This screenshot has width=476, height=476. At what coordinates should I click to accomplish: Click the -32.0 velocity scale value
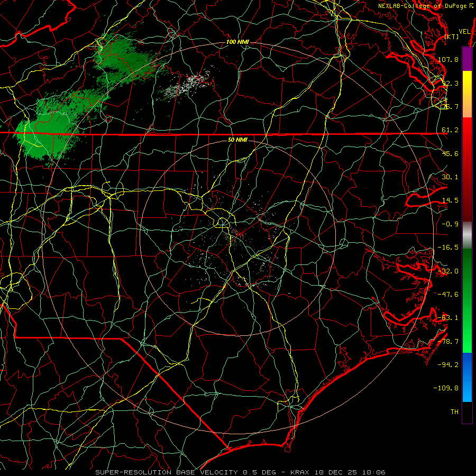[448, 271]
